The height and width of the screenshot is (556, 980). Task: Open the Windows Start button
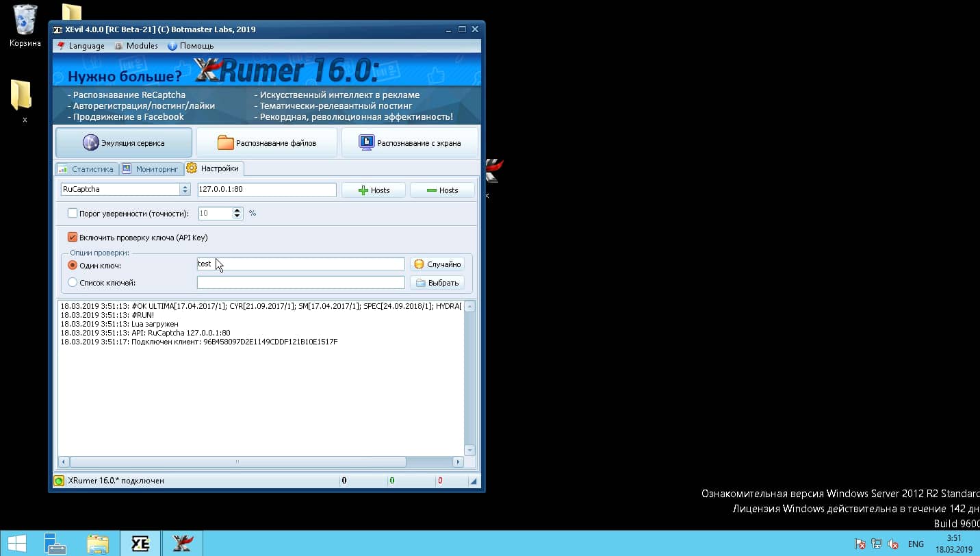point(16,543)
